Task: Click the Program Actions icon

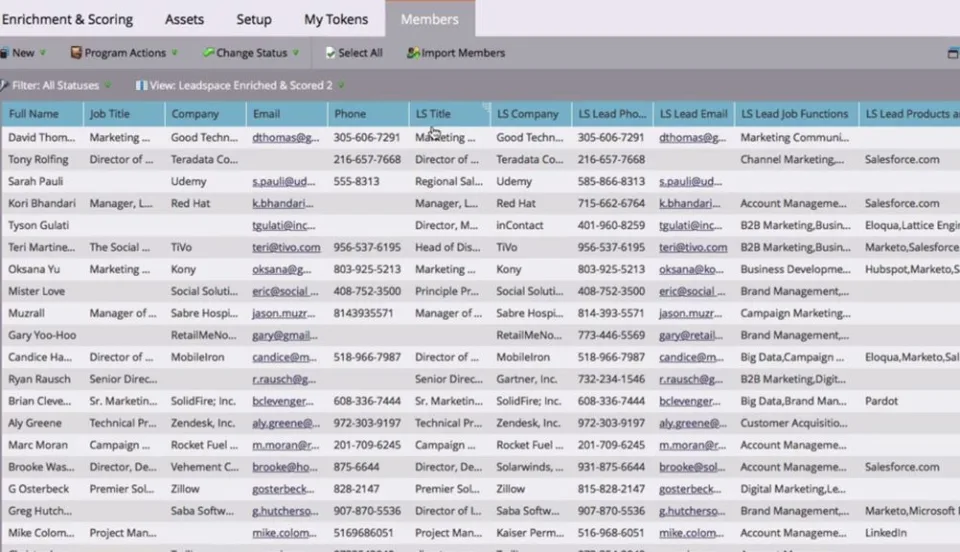Action: 76,53
